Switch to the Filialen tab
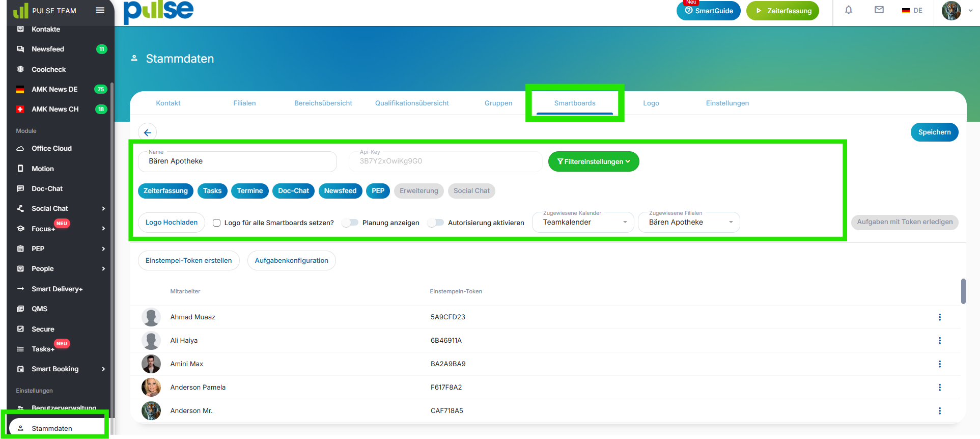980x439 pixels. [x=245, y=103]
